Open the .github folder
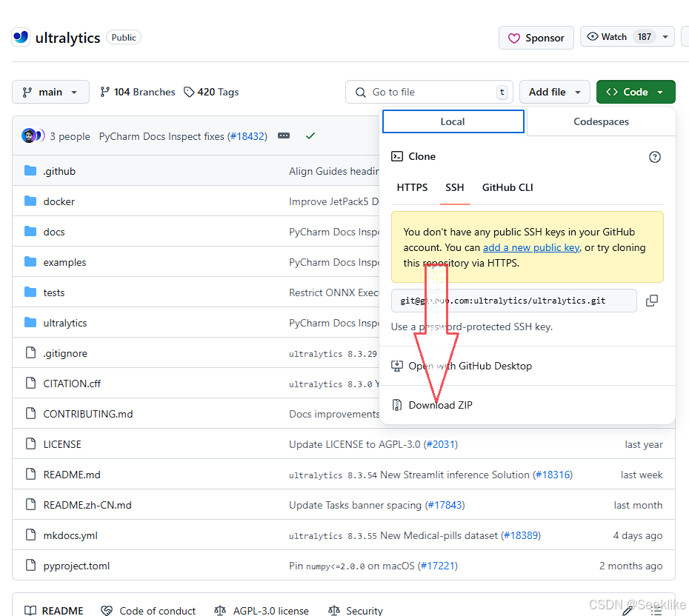 (59, 171)
